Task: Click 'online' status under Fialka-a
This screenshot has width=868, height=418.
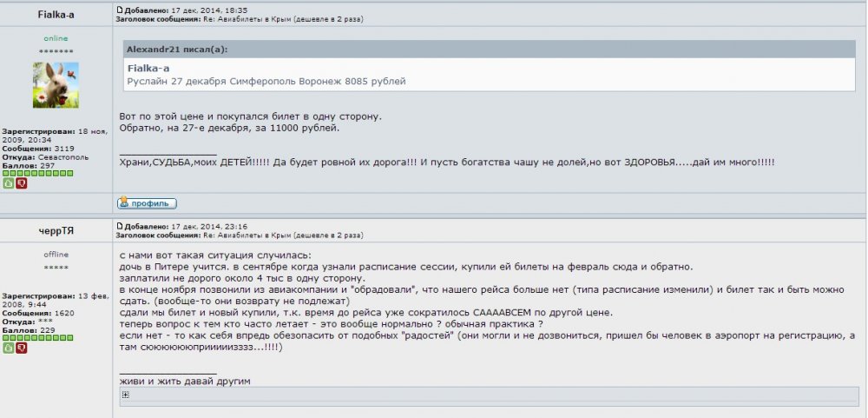Action: coord(56,38)
